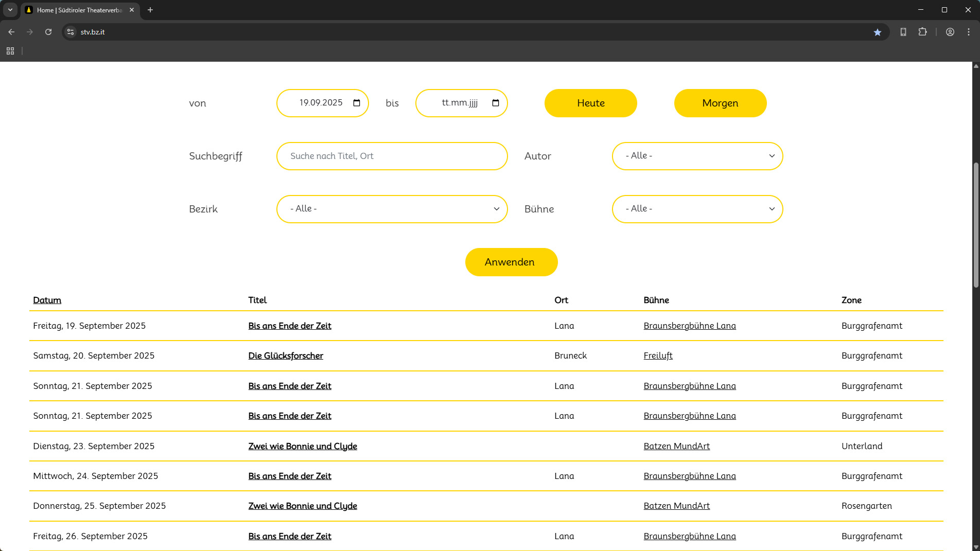The height and width of the screenshot is (551, 980).
Task: Open the tab search dropdown
Action: [10, 10]
